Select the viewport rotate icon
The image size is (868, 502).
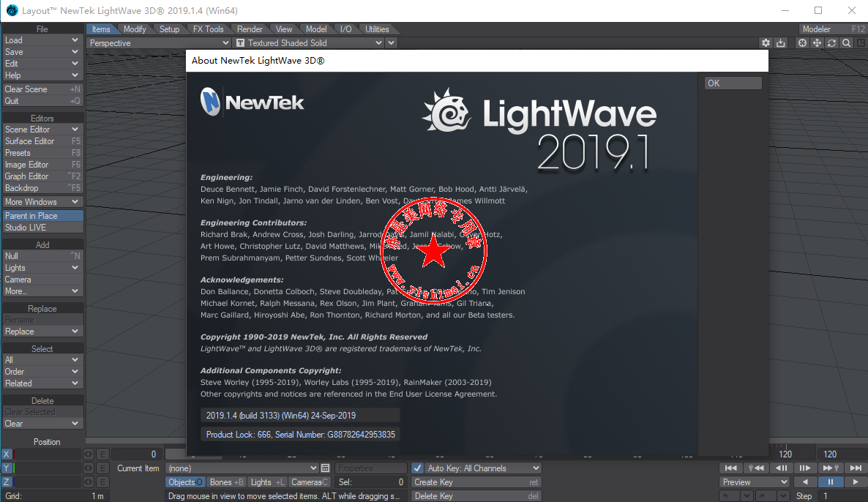click(x=831, y=42)
